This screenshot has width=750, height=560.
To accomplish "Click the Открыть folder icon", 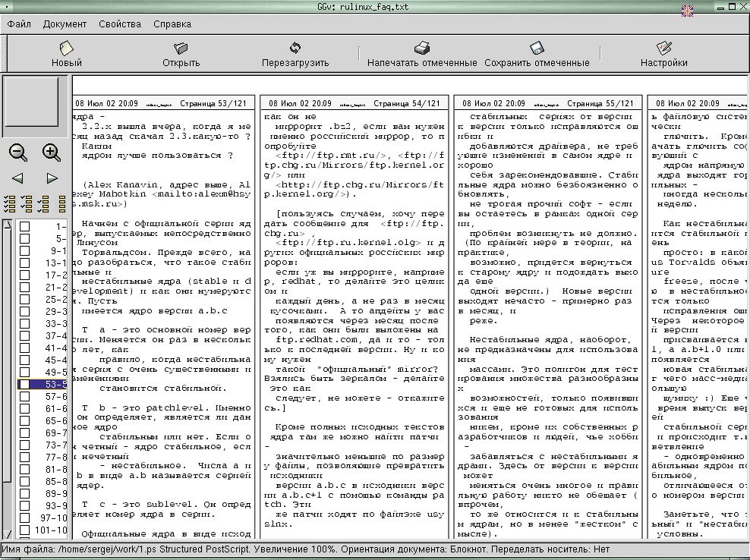I will (181, 48).
